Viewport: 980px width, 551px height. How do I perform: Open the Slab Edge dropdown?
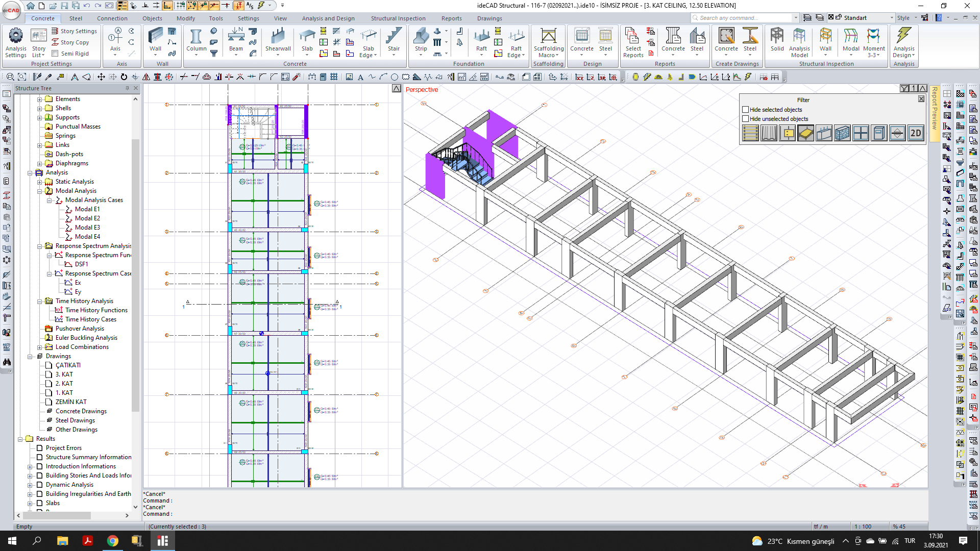(368, 43)
